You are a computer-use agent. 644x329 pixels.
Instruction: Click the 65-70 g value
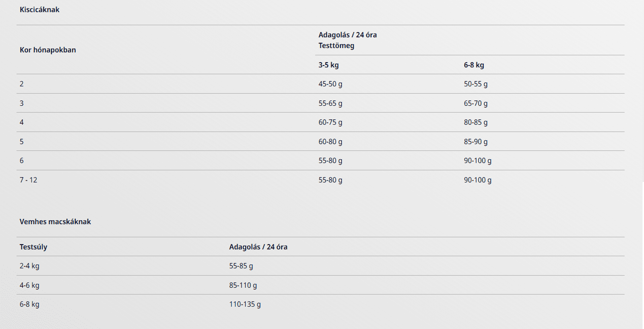(476, 103)
